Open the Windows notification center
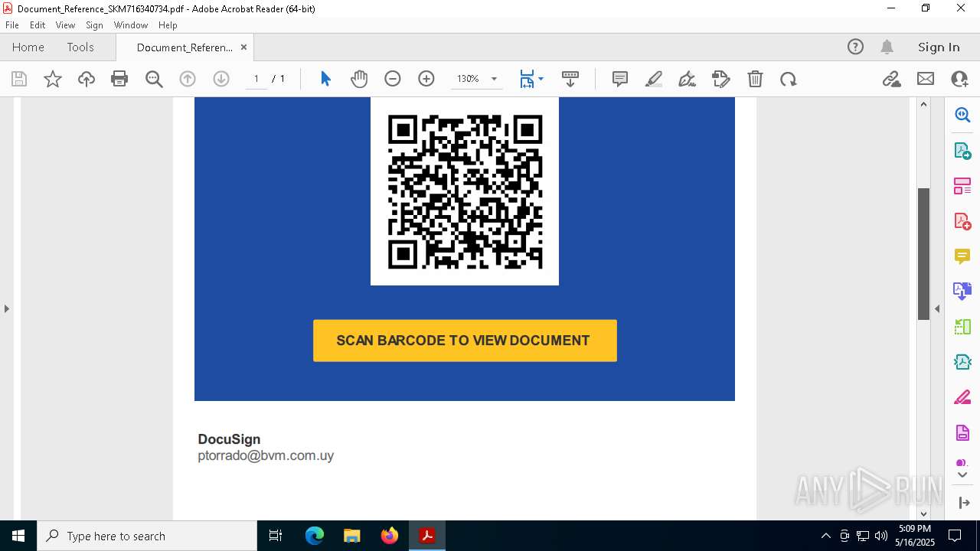The image size is (980, 551). (955, 536)
